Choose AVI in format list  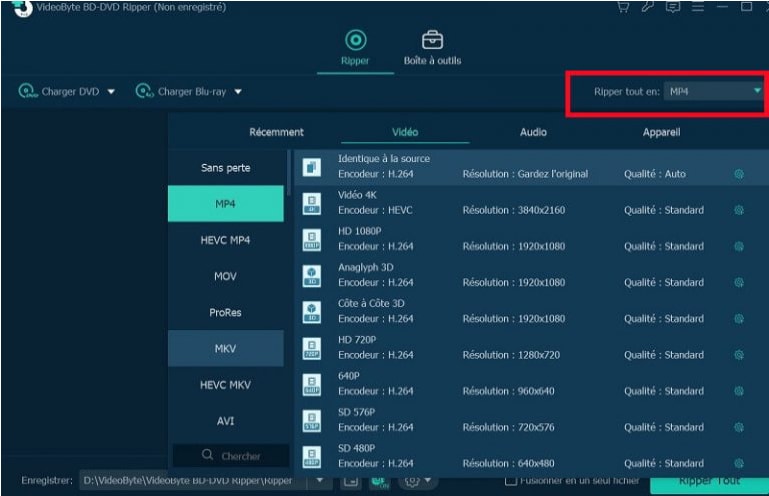(226, 421)
